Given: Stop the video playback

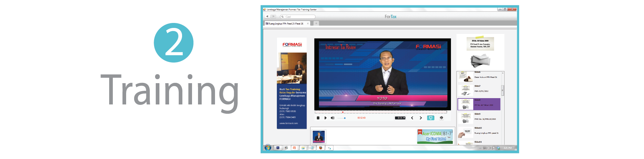Looking at the screenshot, I should 318,118.
